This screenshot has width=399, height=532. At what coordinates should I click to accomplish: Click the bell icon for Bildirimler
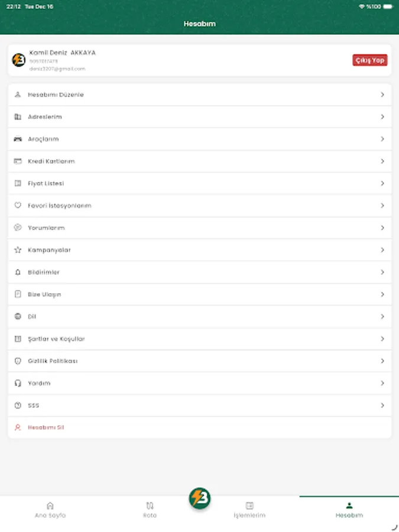click(x=18, y=272)
